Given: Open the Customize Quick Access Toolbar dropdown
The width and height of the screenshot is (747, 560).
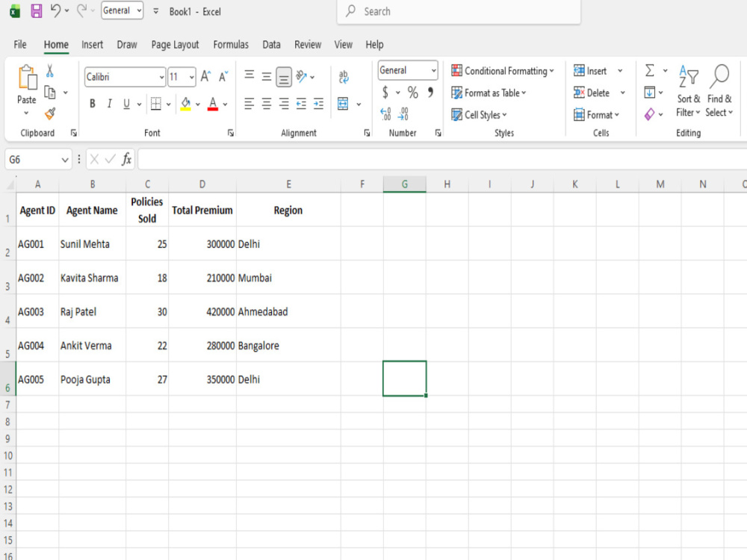Looking at the screenshot, I should (156, 11).
